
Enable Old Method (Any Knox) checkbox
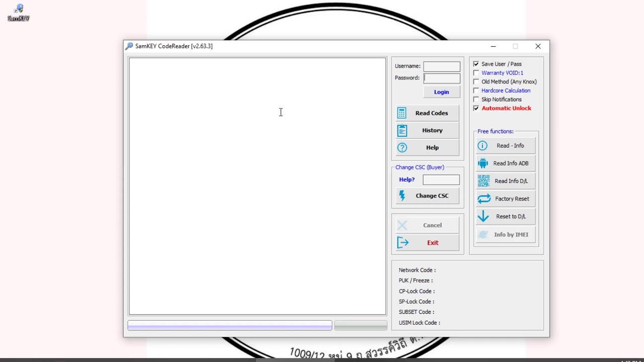click(x=476, y=82)
